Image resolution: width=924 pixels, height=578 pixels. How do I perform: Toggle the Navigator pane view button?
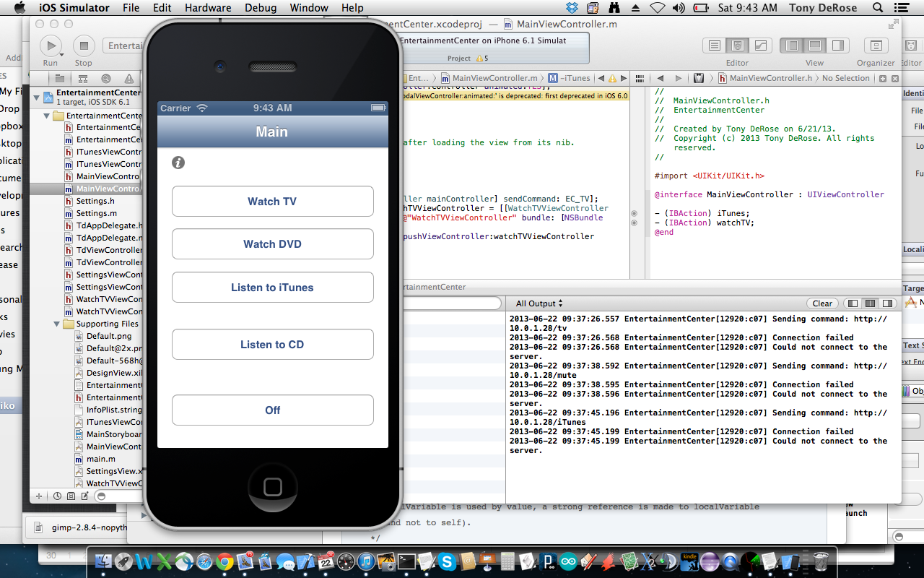(x=792, y=46)
